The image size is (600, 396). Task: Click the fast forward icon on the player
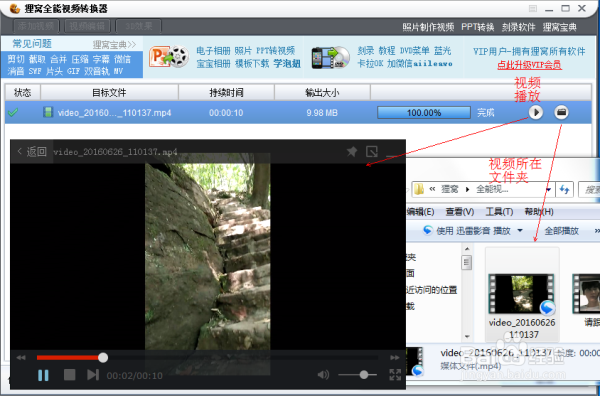[395, 358]
